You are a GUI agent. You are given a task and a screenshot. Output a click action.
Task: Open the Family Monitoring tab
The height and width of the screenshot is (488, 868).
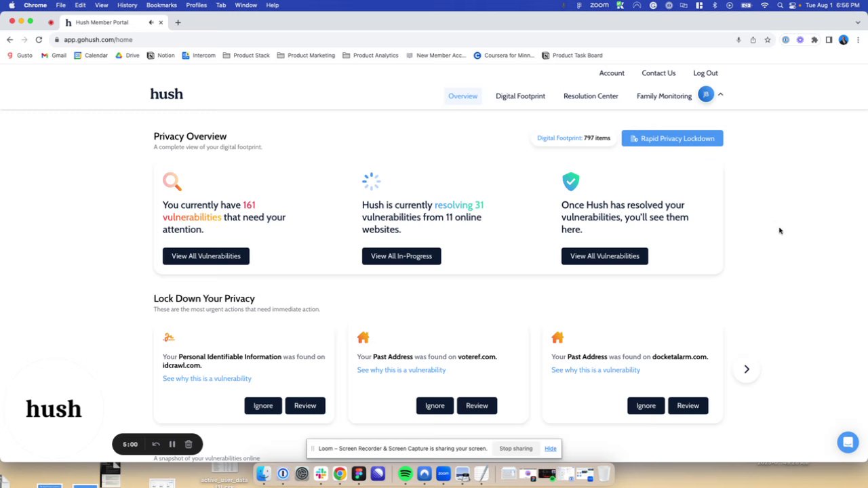(664, 96)
